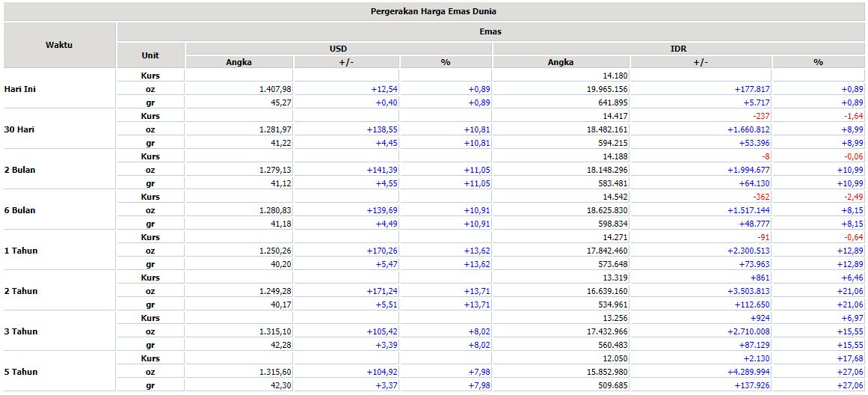The image size is (868, 395).
Task: Click the 'Emas' header cell
Action: [490, 31]
